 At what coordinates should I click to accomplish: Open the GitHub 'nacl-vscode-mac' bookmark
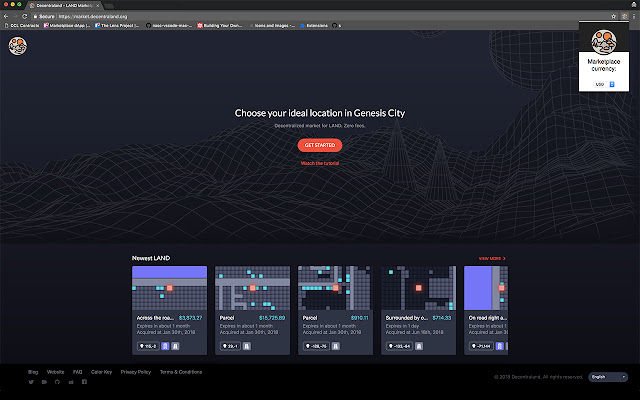[x=169, y=25]
